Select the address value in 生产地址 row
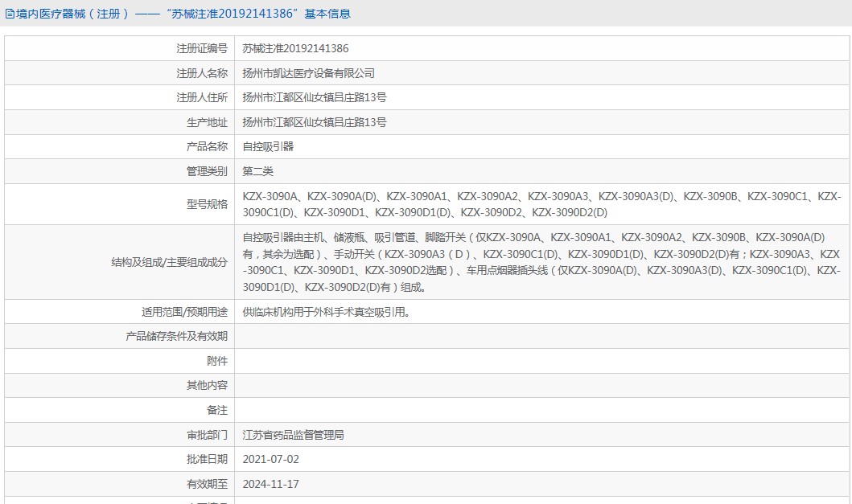 (315, 123)
